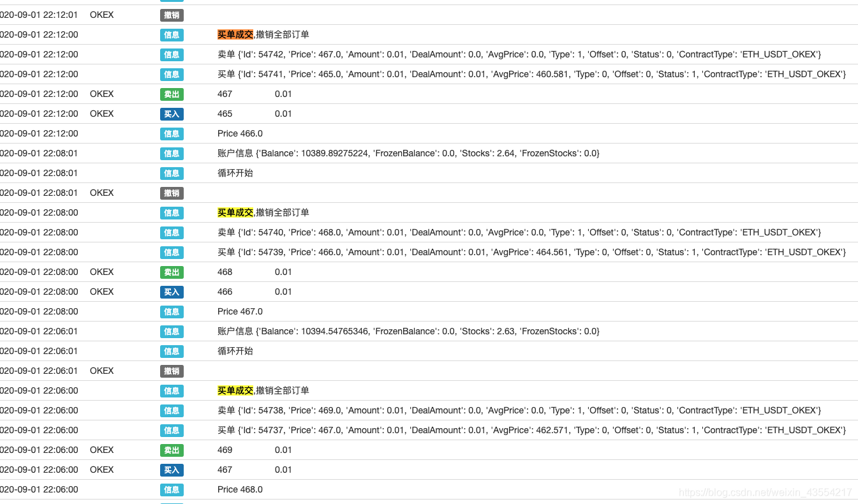Click 循环开始 in the 22:08:01 row

click(235, 173)
